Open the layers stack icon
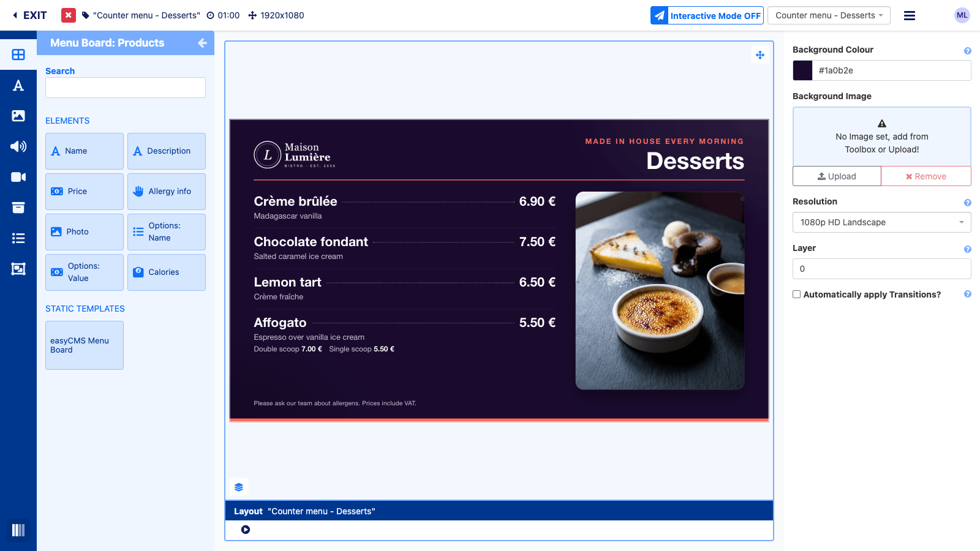The width and height of the screenshot is (980, 551). [239, 487]
